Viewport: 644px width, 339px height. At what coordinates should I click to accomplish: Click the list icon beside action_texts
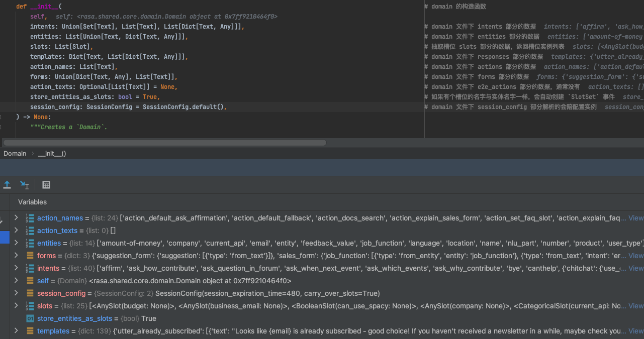click(x=30, y=231)
